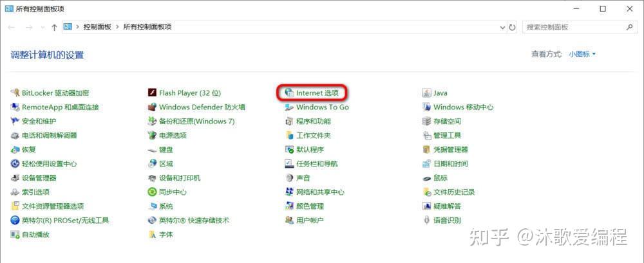Image resolution: width=644 pixels, height=263 pixels.
Task: Click the 索引选项 icon
Action: 15,192
